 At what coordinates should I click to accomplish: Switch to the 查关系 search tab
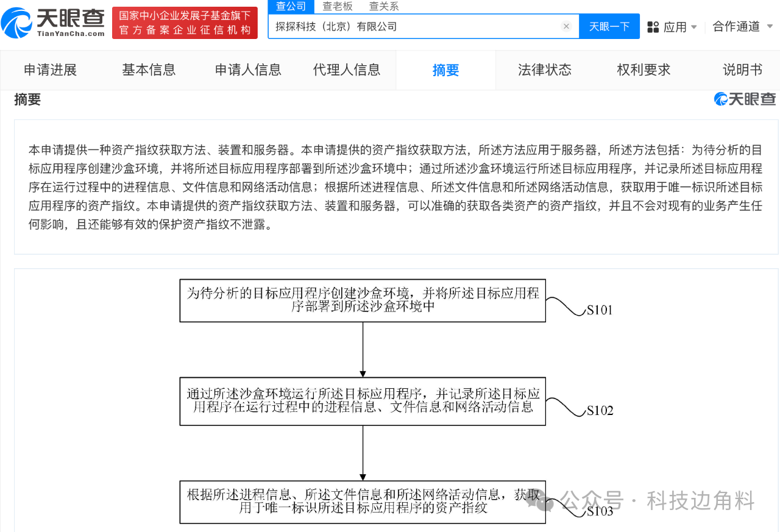(x=385, y=6)
